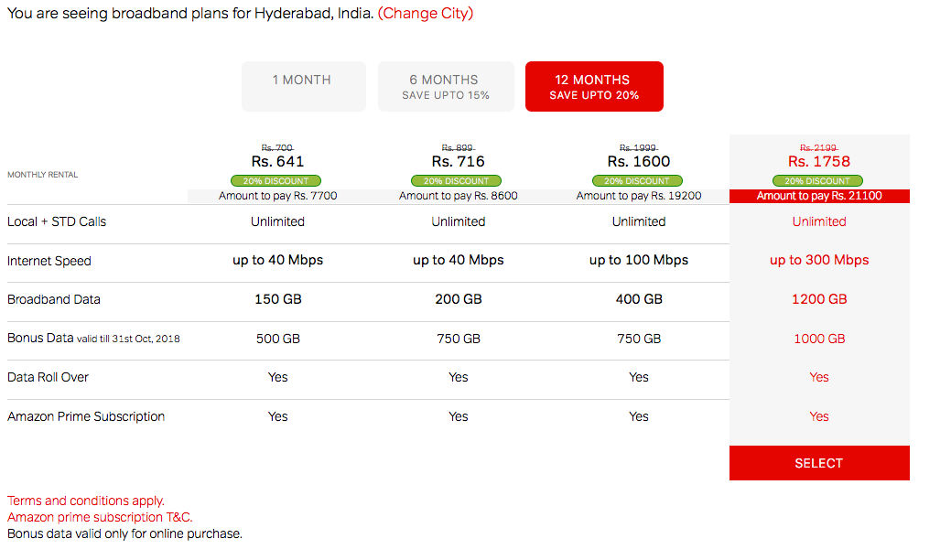Select the Rs. 641 plan price

[277, 161]
